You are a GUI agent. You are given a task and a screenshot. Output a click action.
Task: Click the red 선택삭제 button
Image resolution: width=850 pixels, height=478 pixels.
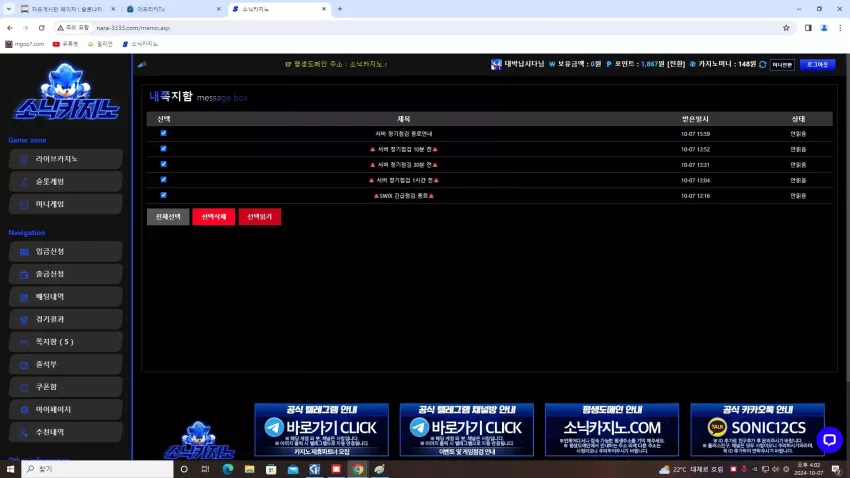214,217
